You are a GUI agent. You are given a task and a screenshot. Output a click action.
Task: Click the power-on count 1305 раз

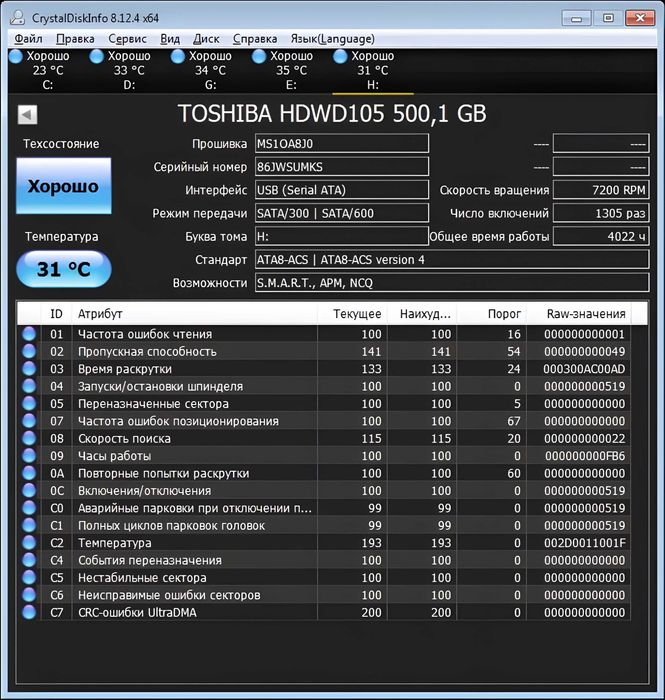[601, 213]
